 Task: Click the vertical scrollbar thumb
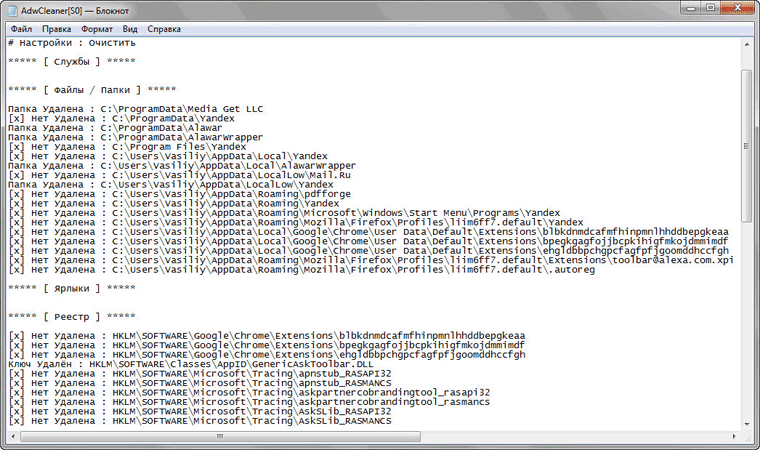point(746,145)
